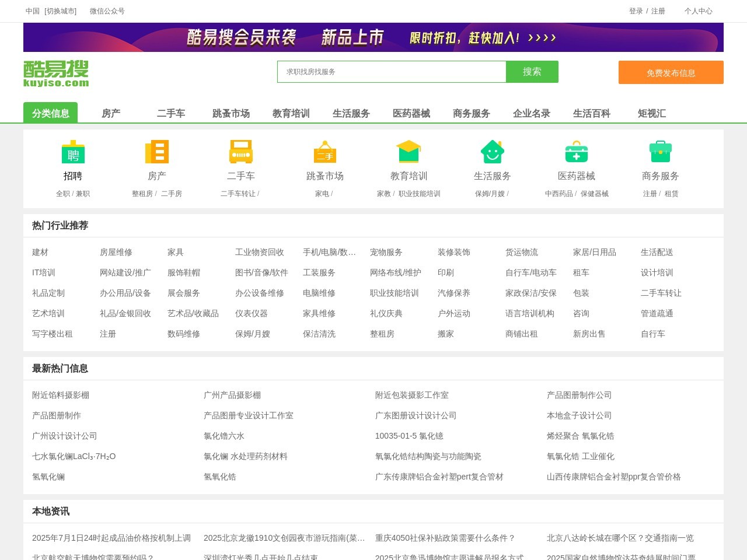
Task: Click the 宠物服务 category link
Action: coord(386,252)
